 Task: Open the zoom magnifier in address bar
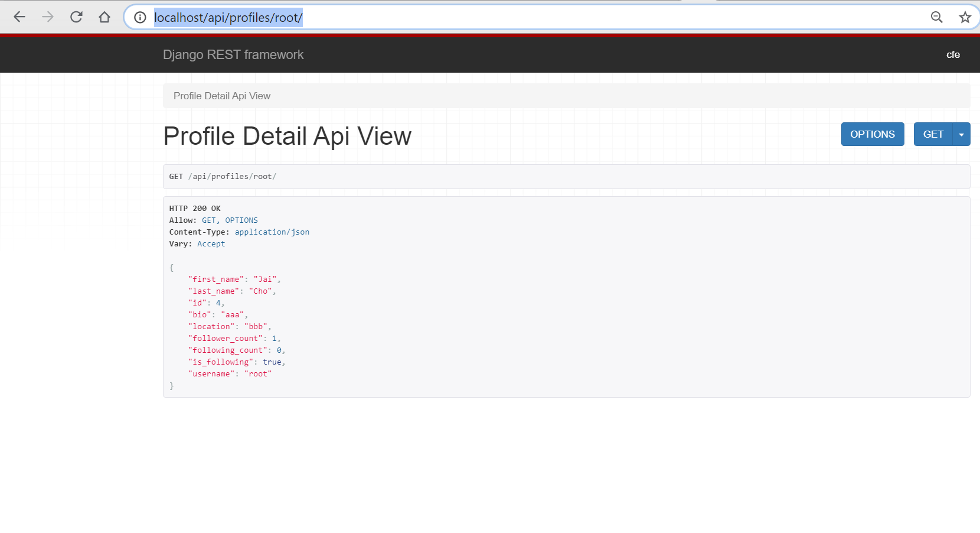(936, 17)
